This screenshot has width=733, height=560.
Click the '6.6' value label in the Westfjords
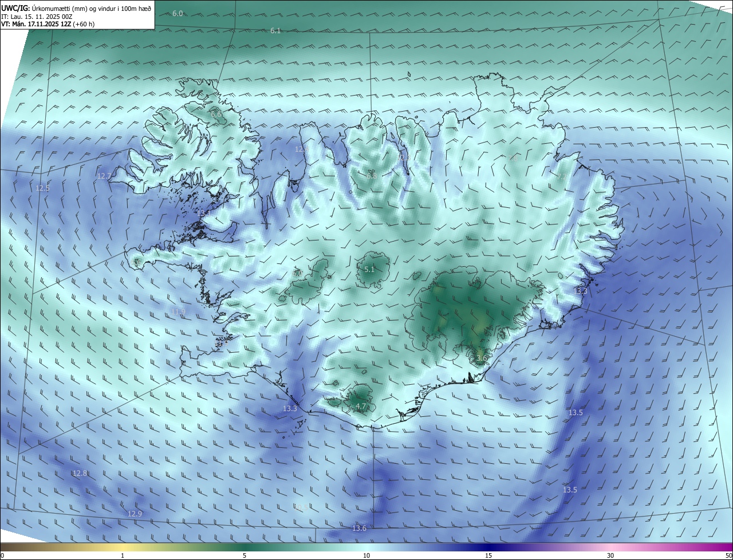[x=216, y=114]
